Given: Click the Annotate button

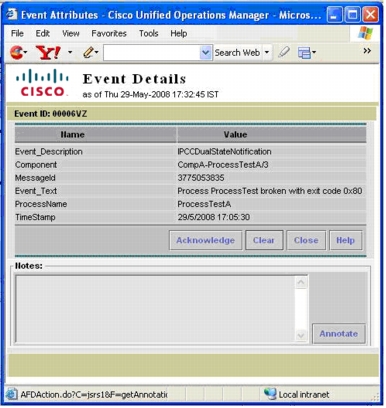Looking at the screenshot, I should coord(339,333).
